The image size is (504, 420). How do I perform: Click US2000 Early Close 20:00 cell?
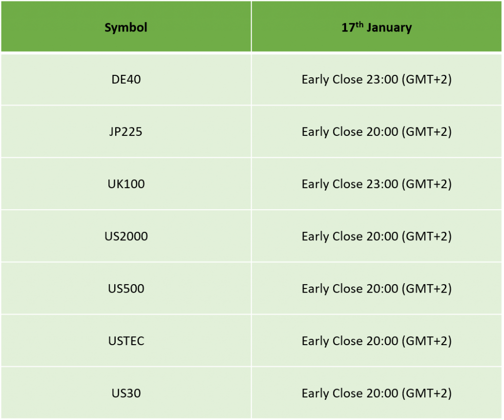377,236
